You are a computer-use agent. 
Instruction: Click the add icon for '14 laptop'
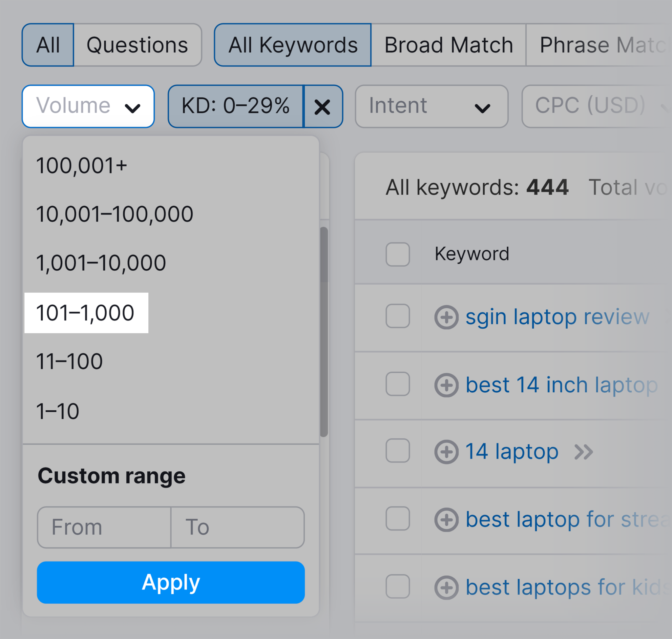click(446, 449)
